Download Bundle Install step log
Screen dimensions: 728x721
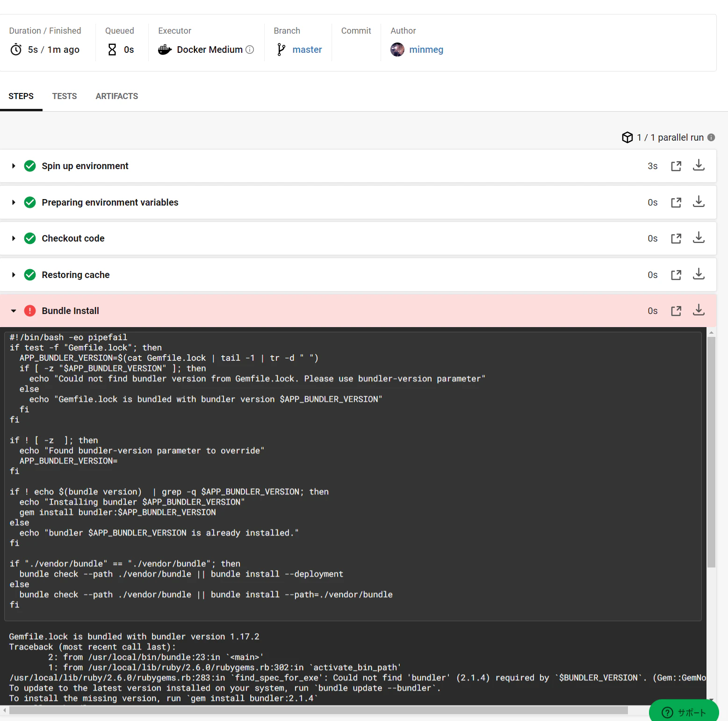point(699,310)
